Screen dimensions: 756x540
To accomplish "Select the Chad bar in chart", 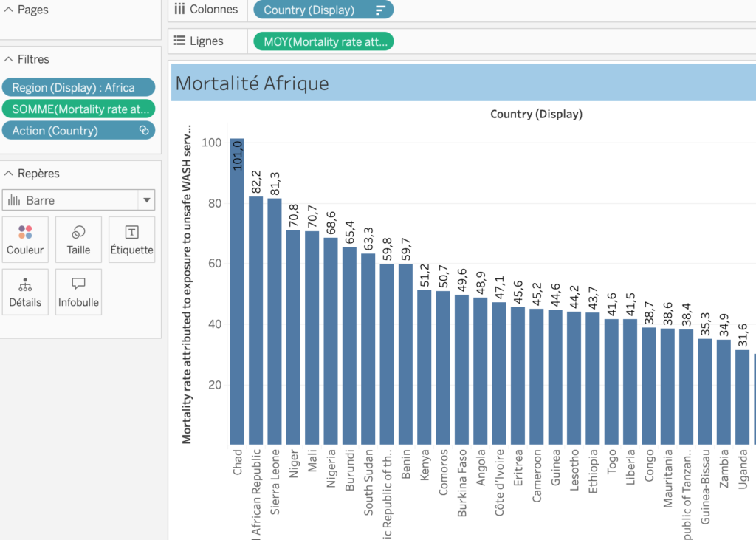I will [x=237, y=292].
